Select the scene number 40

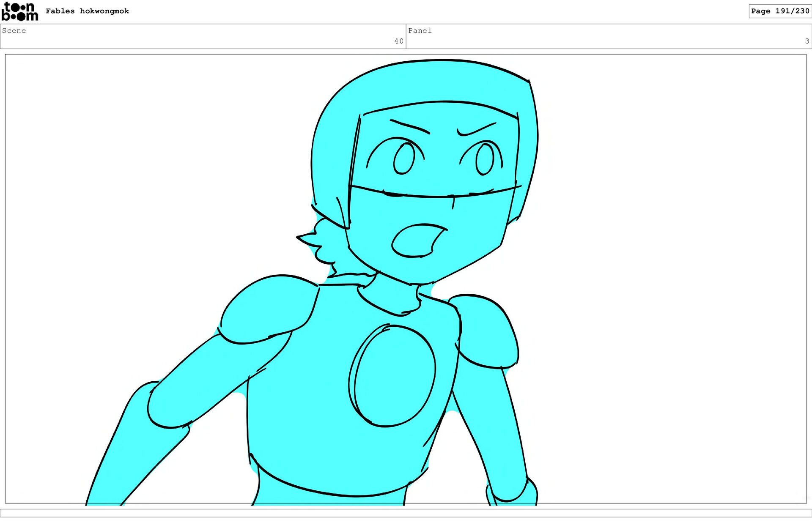point(398,41)
